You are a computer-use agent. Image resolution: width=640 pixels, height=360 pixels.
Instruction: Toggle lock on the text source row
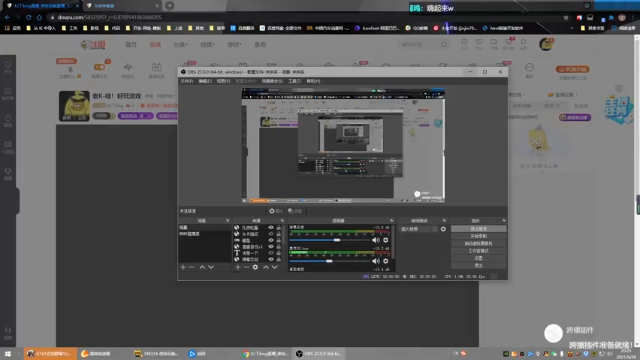278,253
